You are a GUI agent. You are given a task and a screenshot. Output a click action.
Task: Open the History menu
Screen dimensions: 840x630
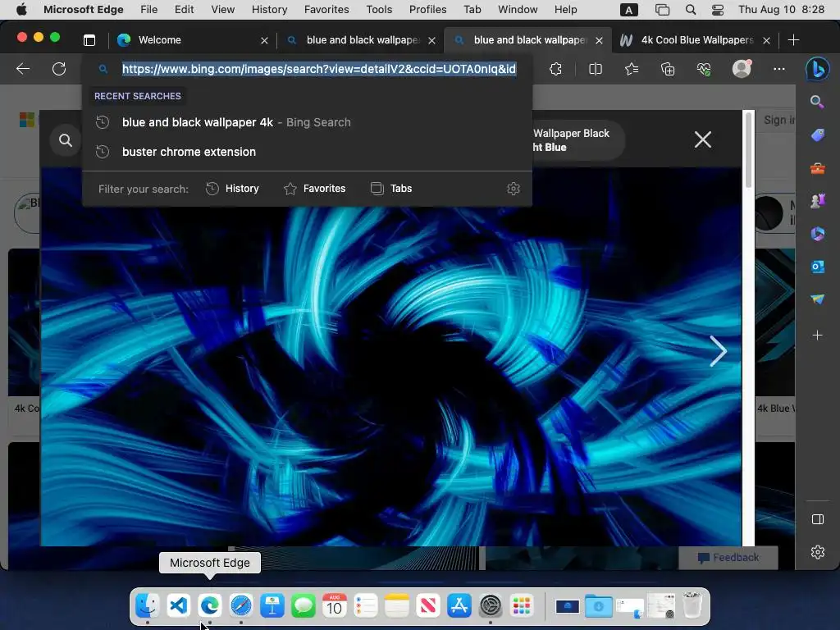(x=269, y=10)
